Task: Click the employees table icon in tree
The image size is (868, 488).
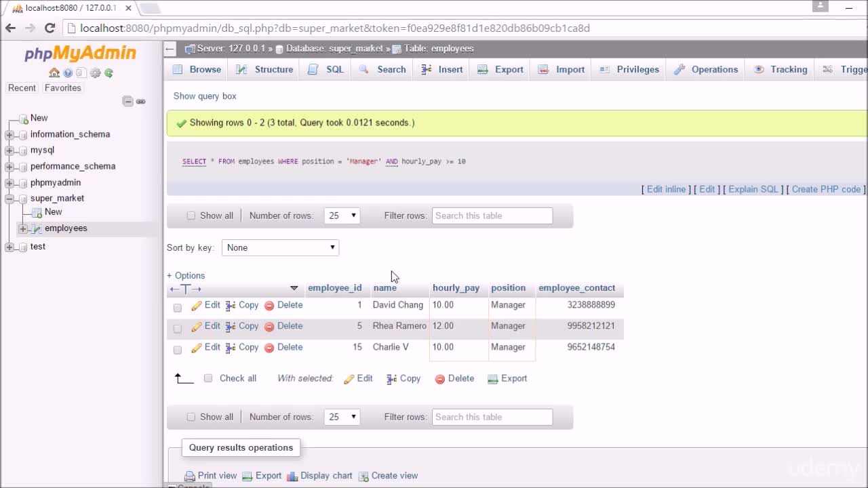Action: coord(38,229)
